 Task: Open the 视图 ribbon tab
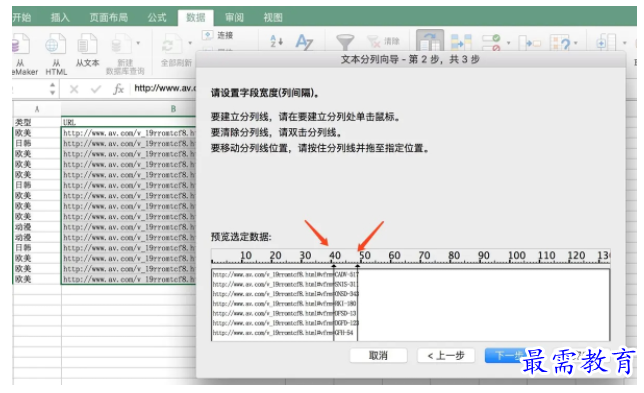click(x=273, y=18)
